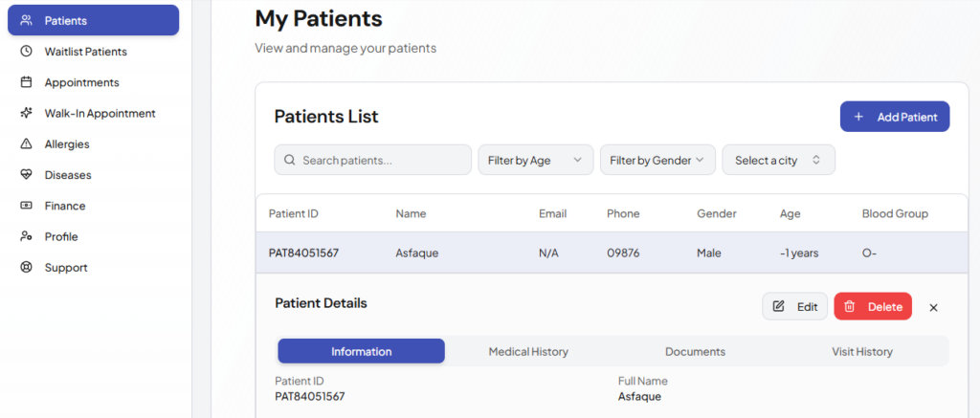Image resolution: width=980 pixels, height=418 pixels.
Task: Delete the patient Asfaque
Action: (x=873, y=306)
